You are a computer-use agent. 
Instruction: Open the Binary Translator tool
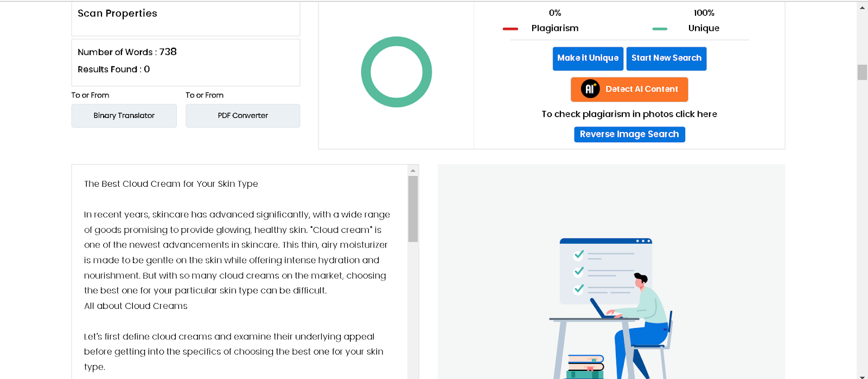(x=124, y=116)
